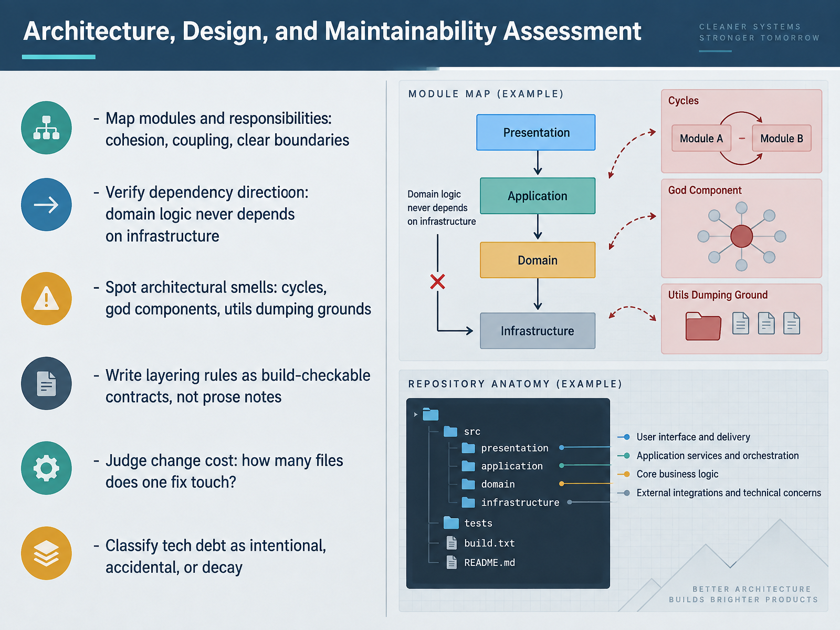This screenshot has width=840, height=630.
Task: Click the README.md file icon
Action: pyautogui.click(x=451, y=562)
